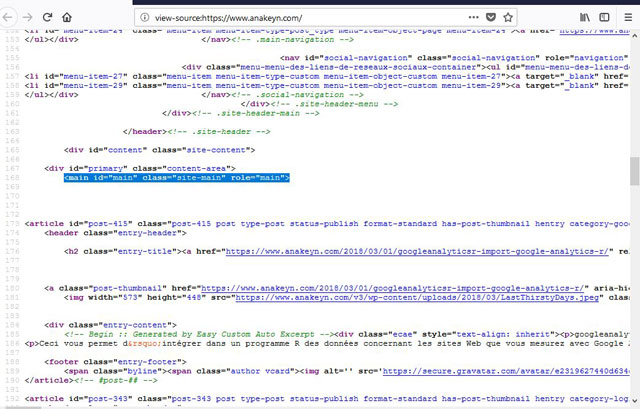Image resolution: width=640 pixels, height=409 pixels.
Task: Open the secure.gravatar.com avatar link
Action: (x=506, y=371)
